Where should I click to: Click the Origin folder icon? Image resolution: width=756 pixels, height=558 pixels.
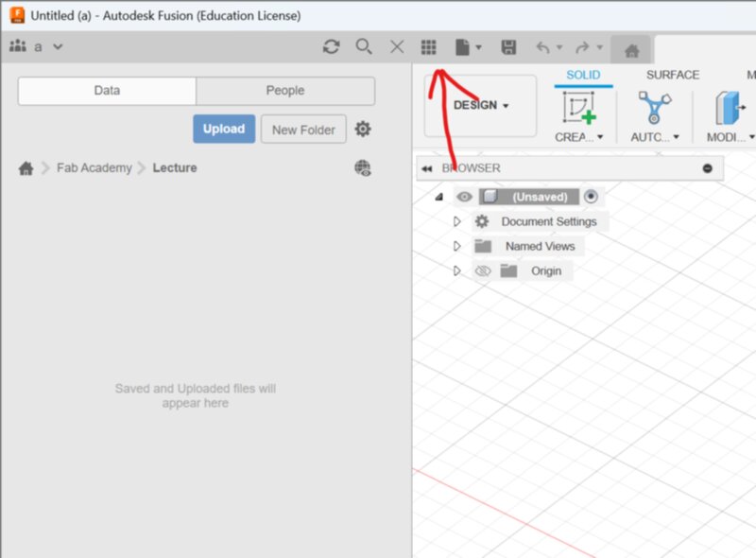point(508,270)
